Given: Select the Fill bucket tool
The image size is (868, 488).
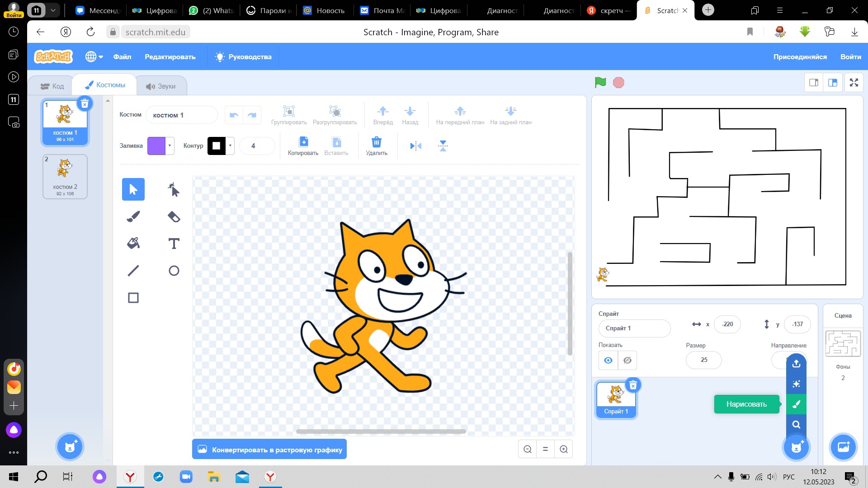Looking at the screenshot, I should 133,244.
